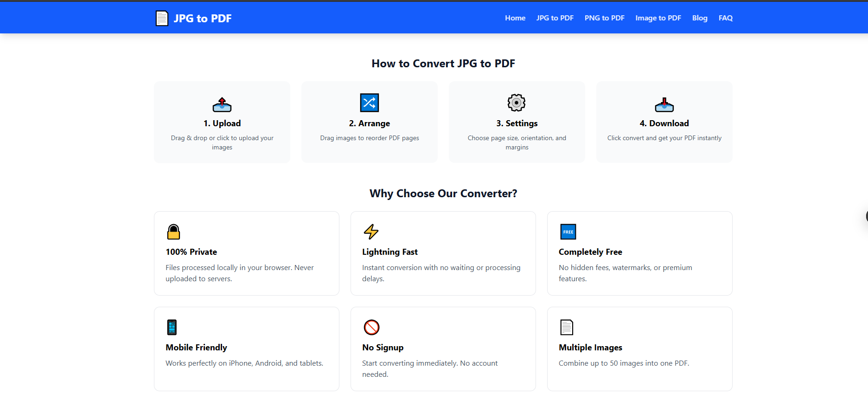868x413 pixels.
Task: Click the Upload tray icon
Action: click(222, 104)
